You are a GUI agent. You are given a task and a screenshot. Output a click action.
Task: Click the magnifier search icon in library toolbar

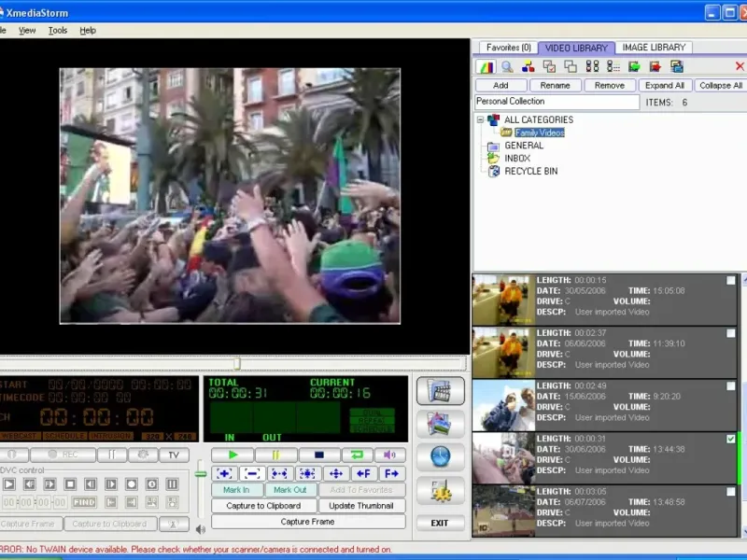click(x=507, y=66)
